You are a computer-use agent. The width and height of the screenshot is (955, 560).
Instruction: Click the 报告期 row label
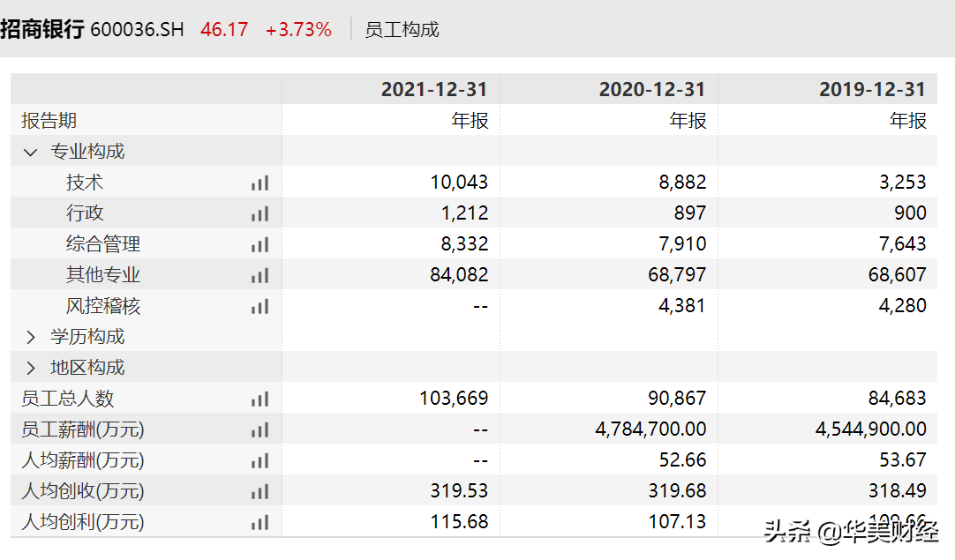[49, 121]
